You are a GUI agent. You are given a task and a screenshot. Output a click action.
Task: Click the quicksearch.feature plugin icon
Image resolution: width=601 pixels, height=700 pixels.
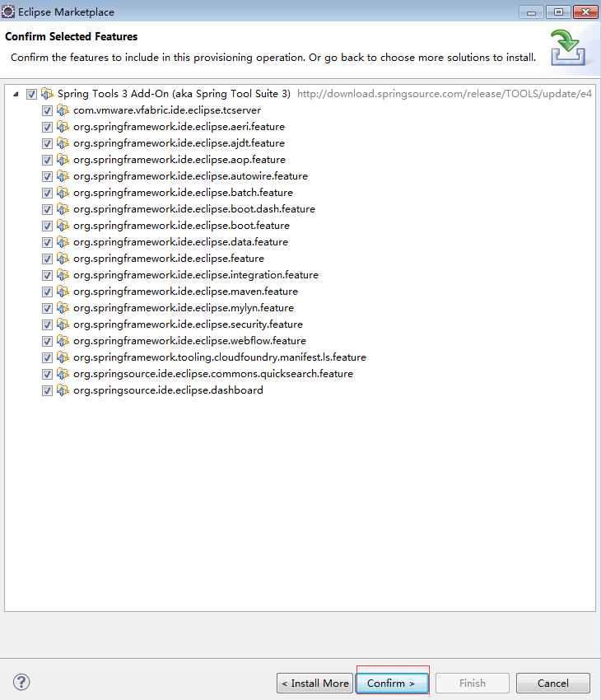(63, 374)
